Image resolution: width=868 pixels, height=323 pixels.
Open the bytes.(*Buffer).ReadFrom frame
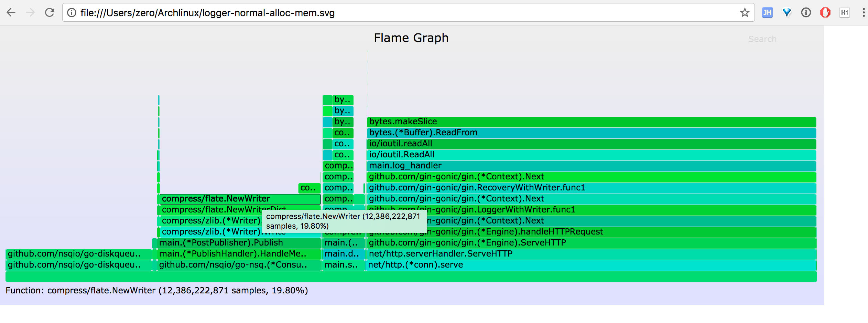pos(591,133)
